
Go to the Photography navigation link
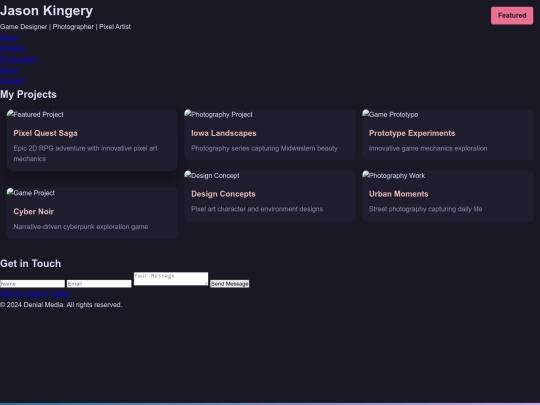[19, 60]
